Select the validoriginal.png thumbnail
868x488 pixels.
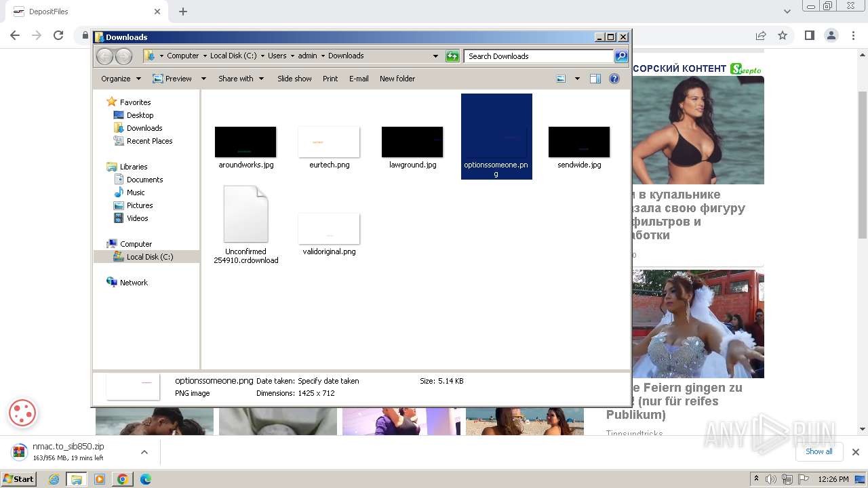[x=329, y=229]
